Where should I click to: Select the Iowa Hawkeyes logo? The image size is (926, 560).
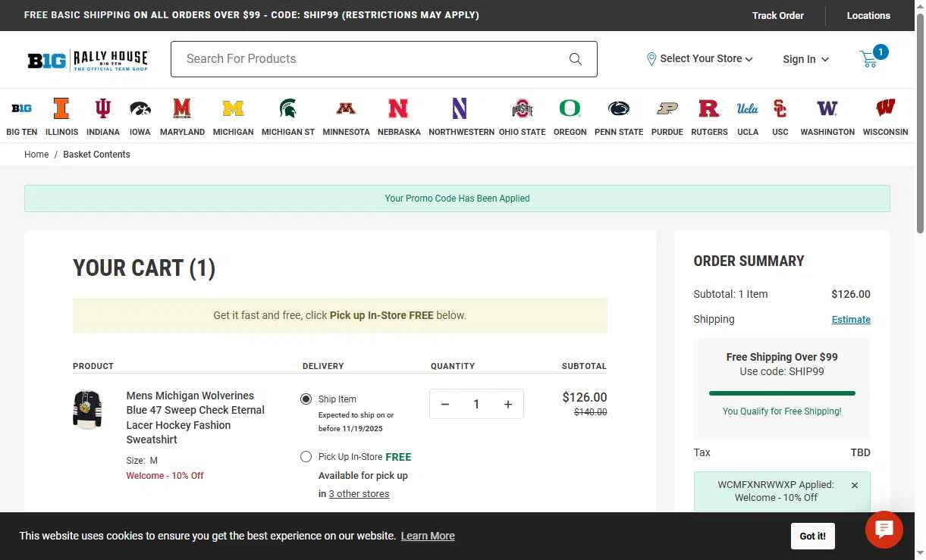[140, 108]
